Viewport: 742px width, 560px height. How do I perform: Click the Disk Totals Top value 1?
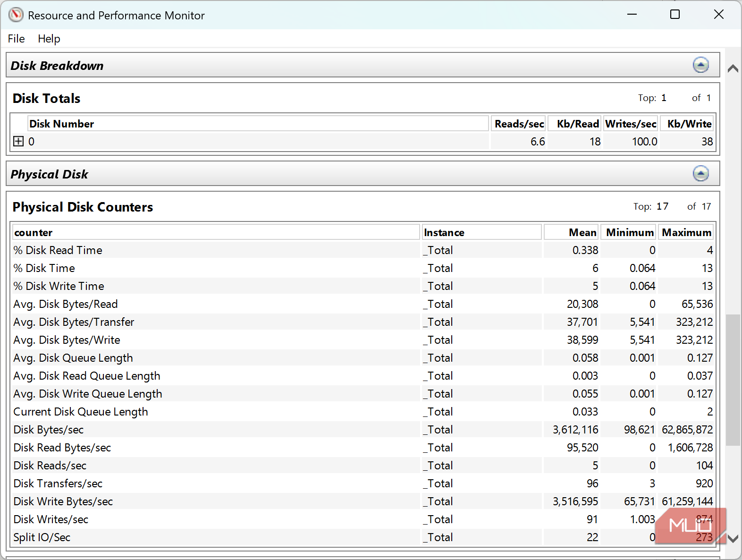(664, 98)
